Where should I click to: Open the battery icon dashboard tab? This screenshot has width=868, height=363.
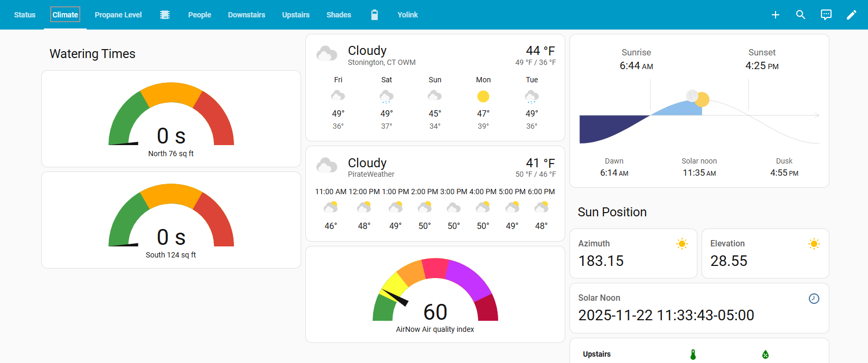[374, 15]
